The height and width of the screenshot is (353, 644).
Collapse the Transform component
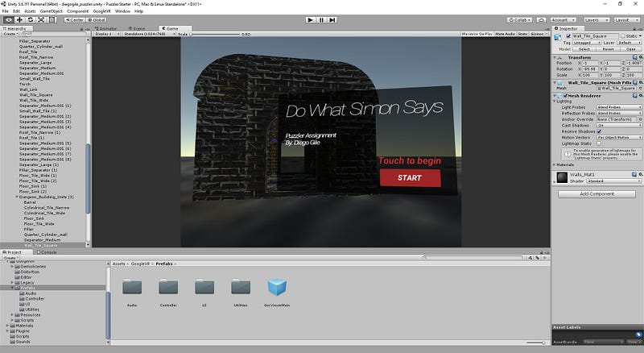(x=555, y=57)
